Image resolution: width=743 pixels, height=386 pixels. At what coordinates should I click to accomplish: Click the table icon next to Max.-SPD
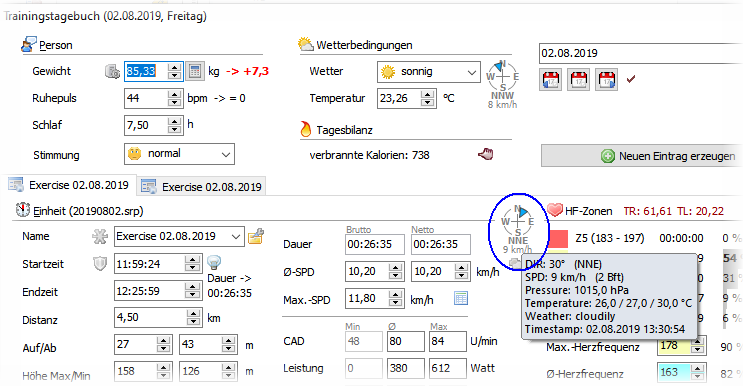[x=461, y=298]
